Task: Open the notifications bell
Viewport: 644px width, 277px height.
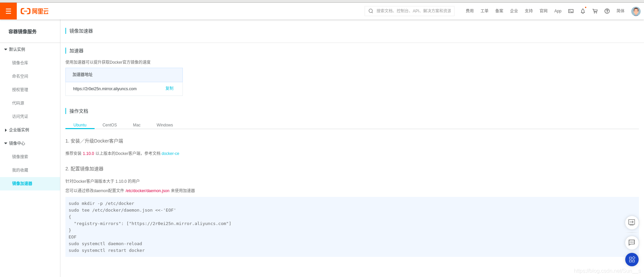Action: [583, 11]
